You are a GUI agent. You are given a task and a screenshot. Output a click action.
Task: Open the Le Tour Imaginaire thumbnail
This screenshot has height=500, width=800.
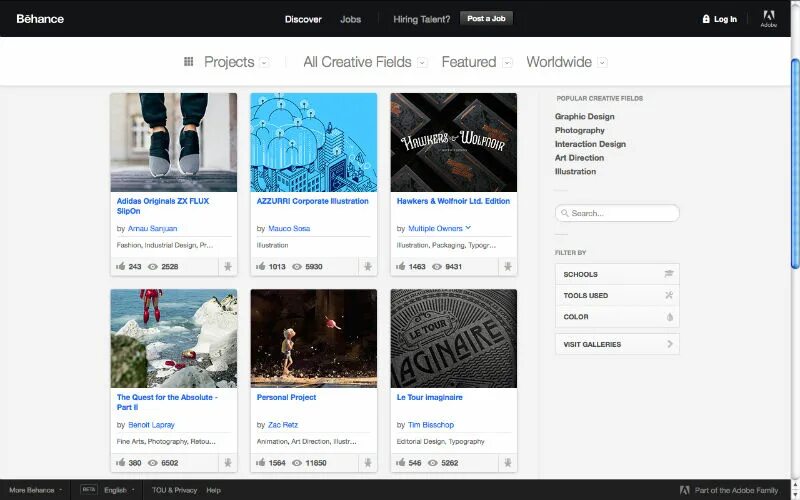pos(454,339)
